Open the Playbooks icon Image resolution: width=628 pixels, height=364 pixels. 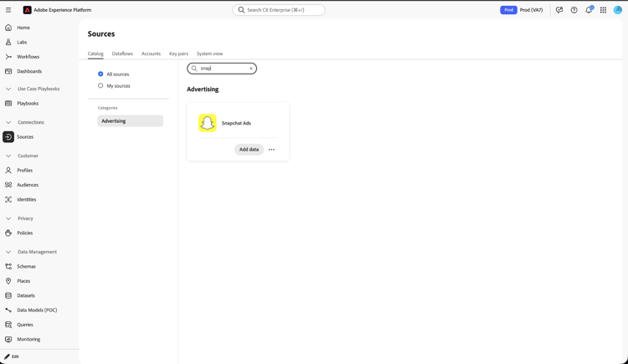[8, 103]
